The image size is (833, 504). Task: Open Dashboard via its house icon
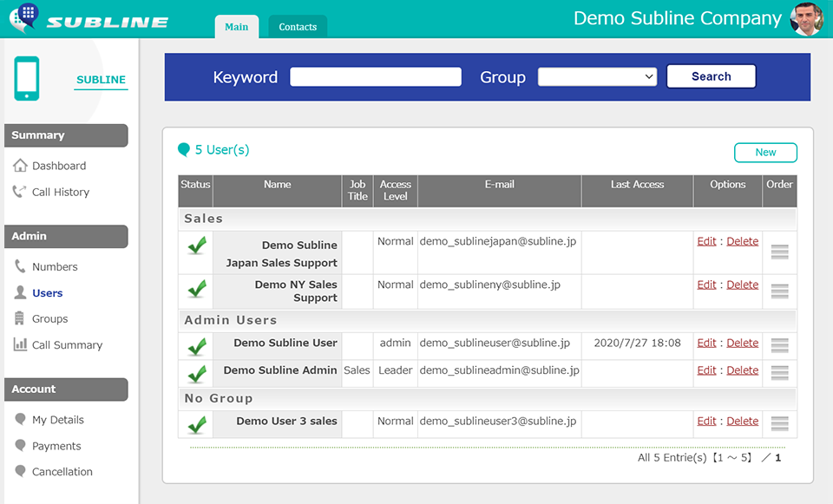point(20,166)
